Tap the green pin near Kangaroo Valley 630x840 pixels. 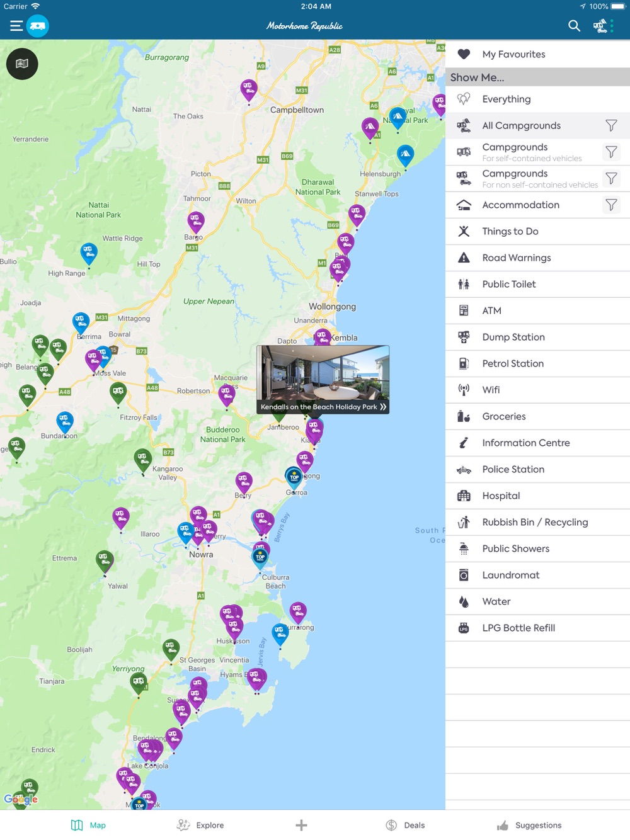(143, 460)
